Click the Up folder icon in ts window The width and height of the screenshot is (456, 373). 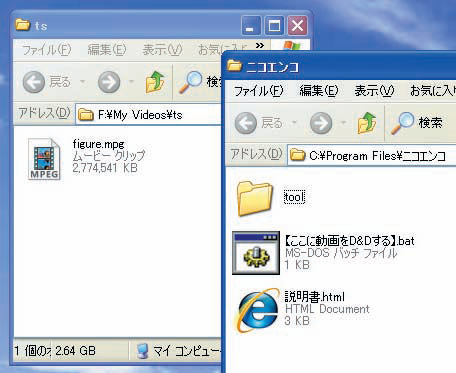click(x=155, y=82)
